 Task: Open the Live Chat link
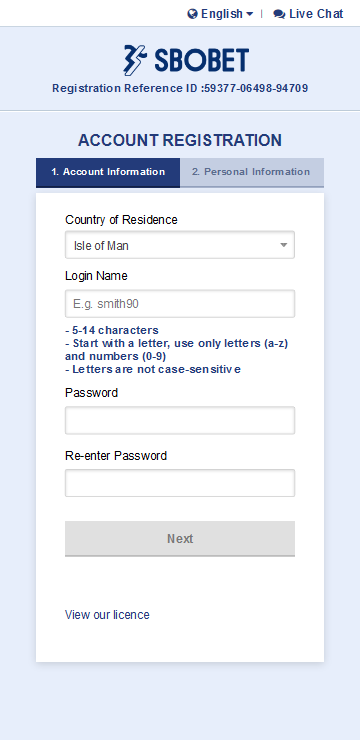[309, 14]
